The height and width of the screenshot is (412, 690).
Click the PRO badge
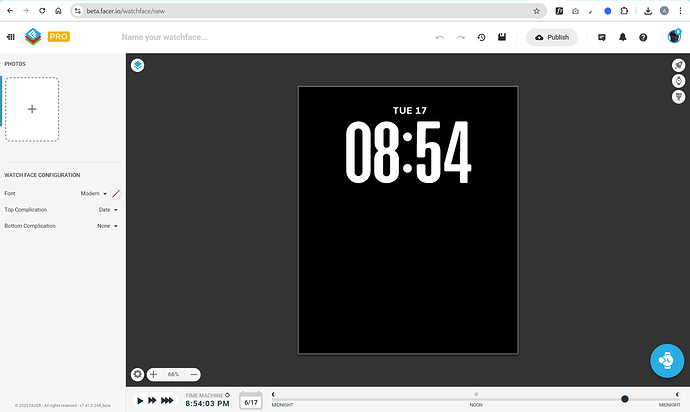(59, 37)
